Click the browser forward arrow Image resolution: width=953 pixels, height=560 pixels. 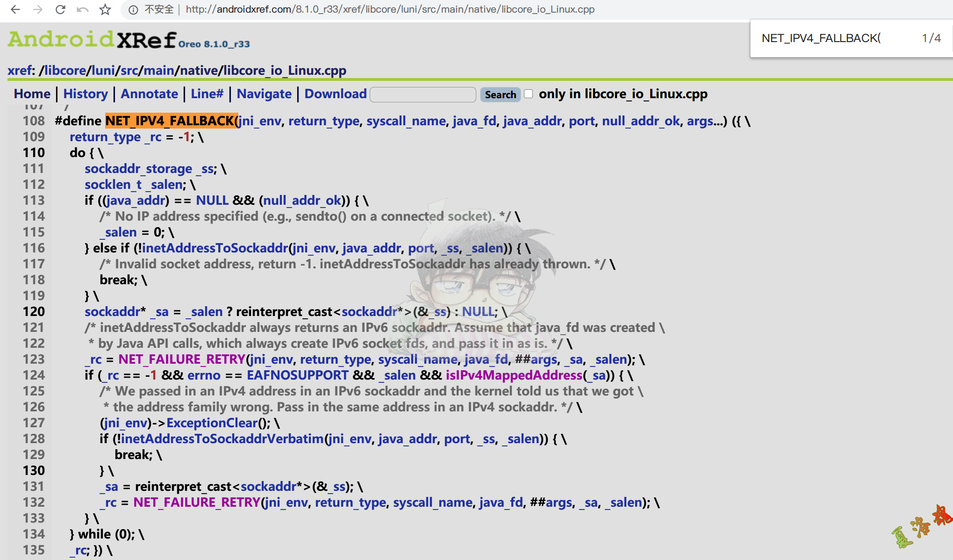(38, 9)
